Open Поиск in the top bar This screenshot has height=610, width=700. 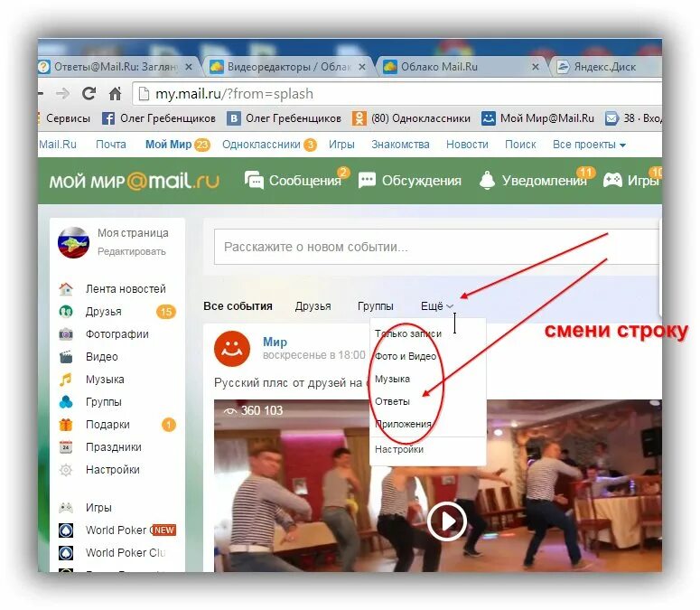pyautogui.click(x=520, y=145)
